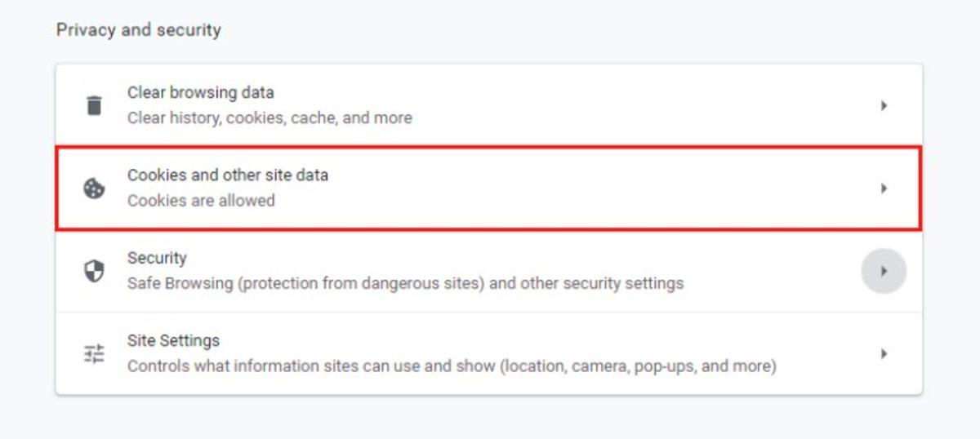The width and height of the screenshot is (980, 439).
Task: Click the 'Cookies are allowed' status text
Action: point(201,201)
